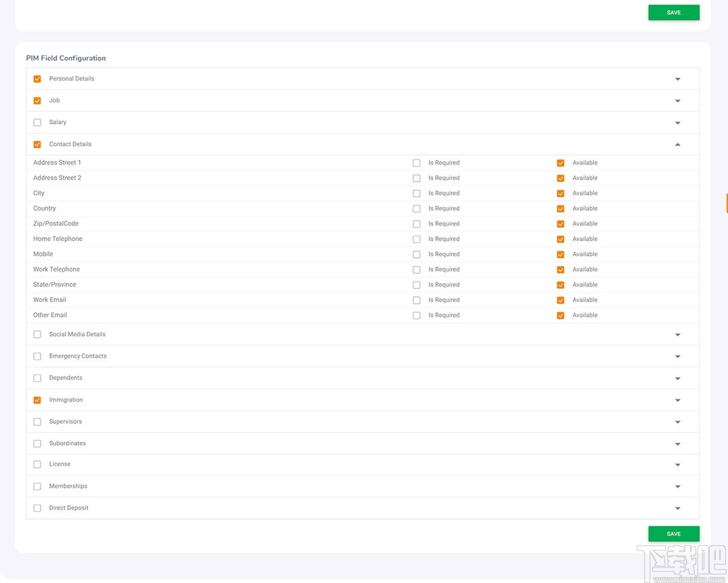The image size is (728, 583).
Task: Expand the Dependents section arrow
Action: pos(677,379)
